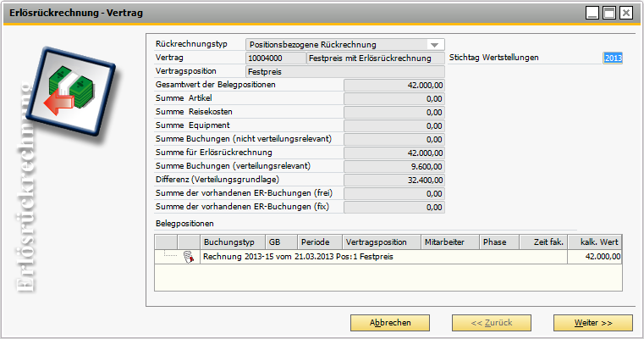This screenshot has height=339, width=644.
Task: Click the kalk. Wert column header
Action: coord(595,242)
